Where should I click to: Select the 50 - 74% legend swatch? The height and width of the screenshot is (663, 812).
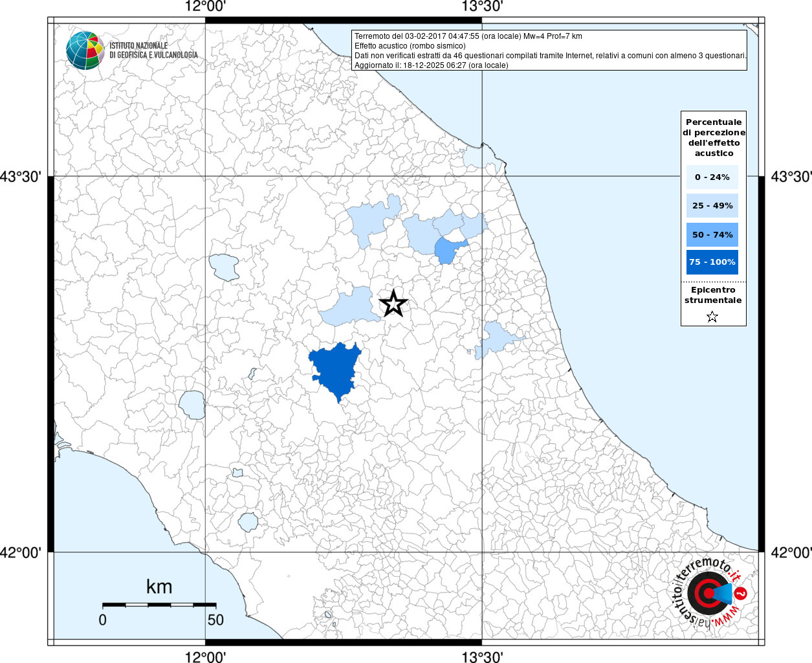(712, 235)
